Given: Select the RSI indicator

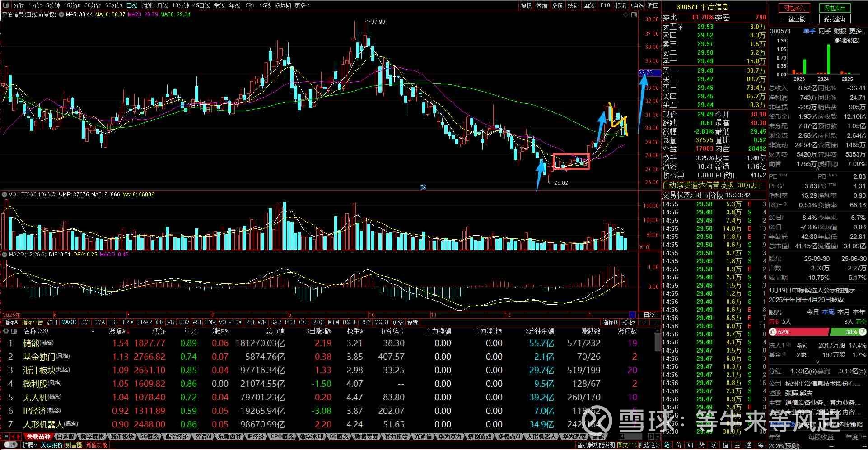Looking at the screenshot, I should tap(250, 322).
